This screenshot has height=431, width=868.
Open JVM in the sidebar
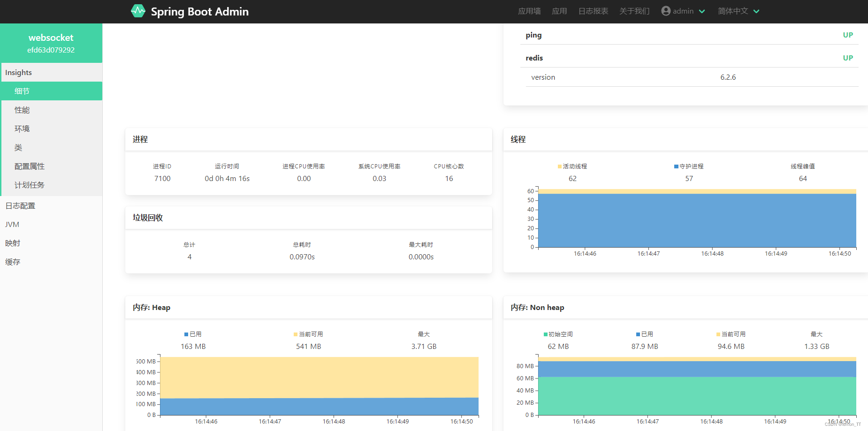[51, 224]
